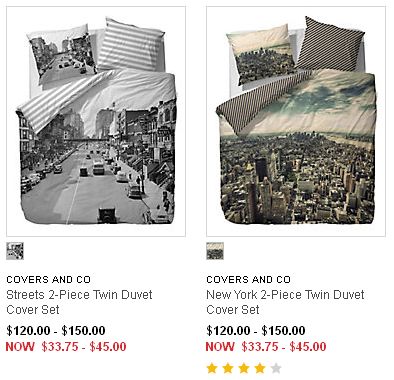The height and width of the screenshot is (380, 394).
Task: Click red NOW sale price for Streets set
Action: tap(66, 347)
